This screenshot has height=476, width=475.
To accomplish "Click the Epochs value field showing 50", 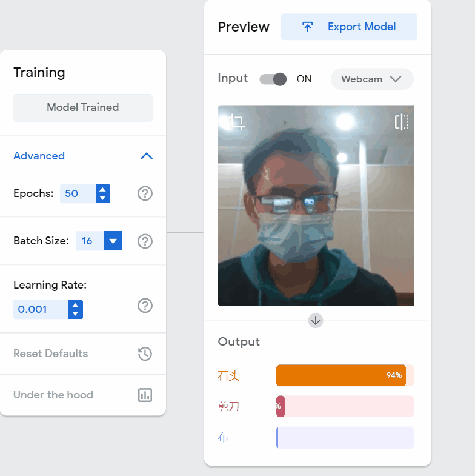I will click(x=78, y=193).
